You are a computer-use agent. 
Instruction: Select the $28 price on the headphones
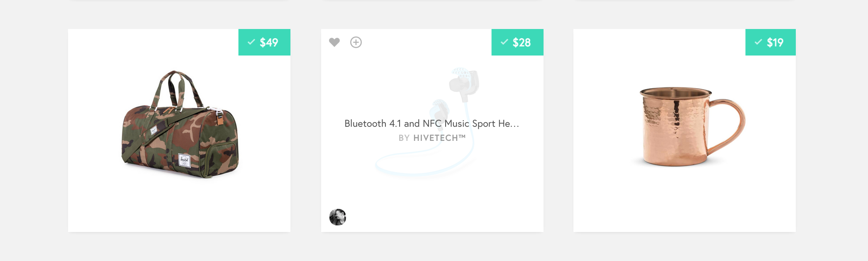522,42
